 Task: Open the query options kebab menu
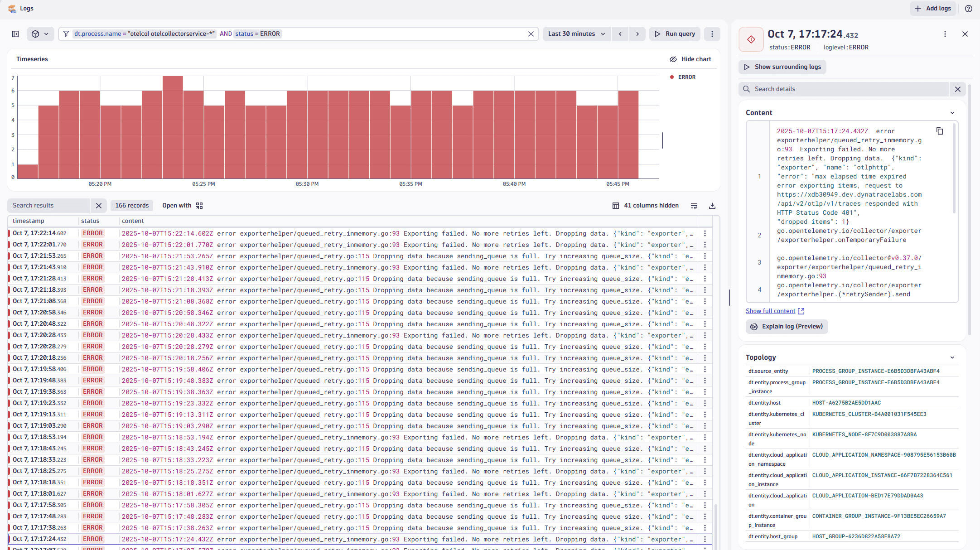click(712, 34)
